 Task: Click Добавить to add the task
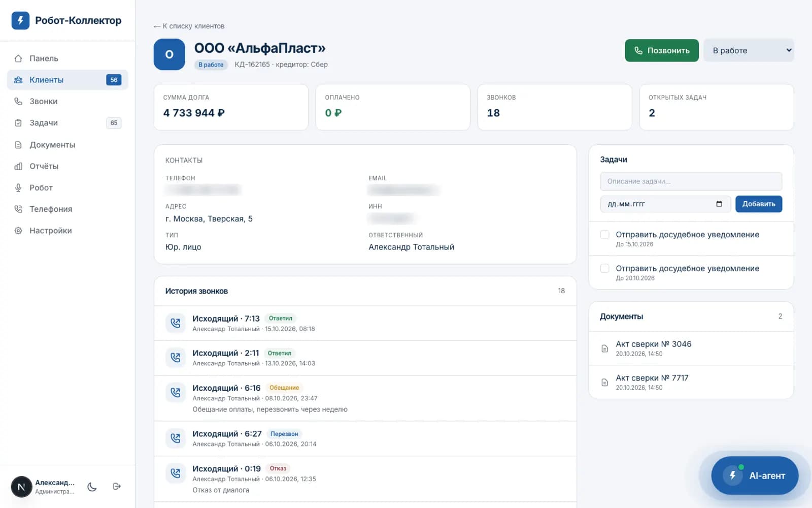759,204
